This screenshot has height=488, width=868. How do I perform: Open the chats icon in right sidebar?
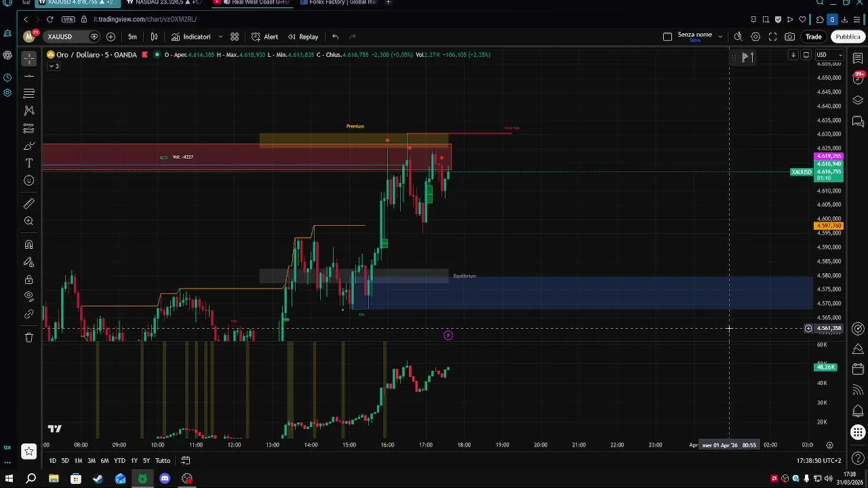858,122
